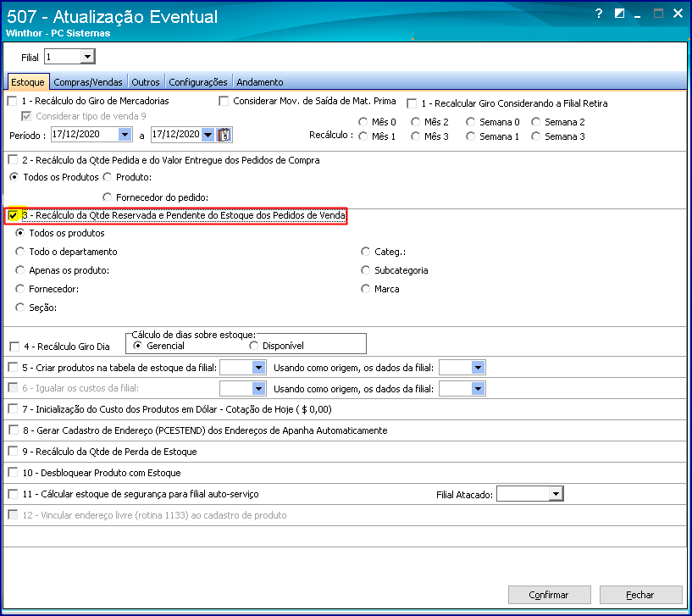Check 8 - Gerar Cadastro de Endereço (PCESTEND)
Image resolution: width=692 pixels, height=616 pixels.
coord(14,430)
